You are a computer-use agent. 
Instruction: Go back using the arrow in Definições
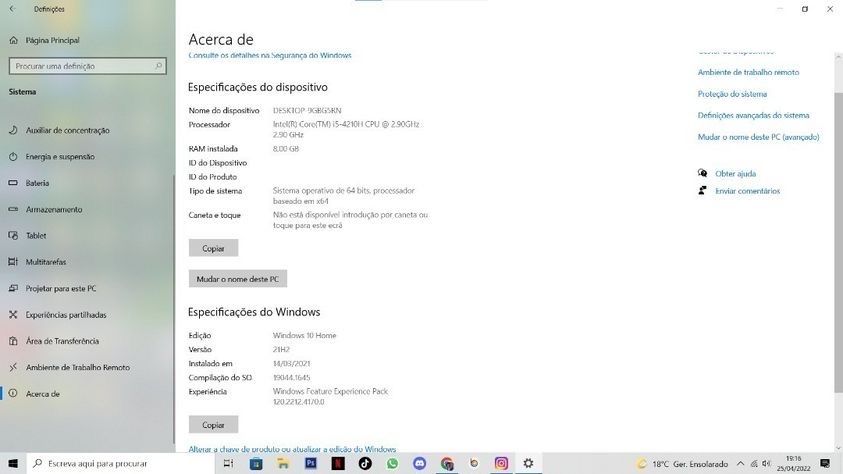12,9
